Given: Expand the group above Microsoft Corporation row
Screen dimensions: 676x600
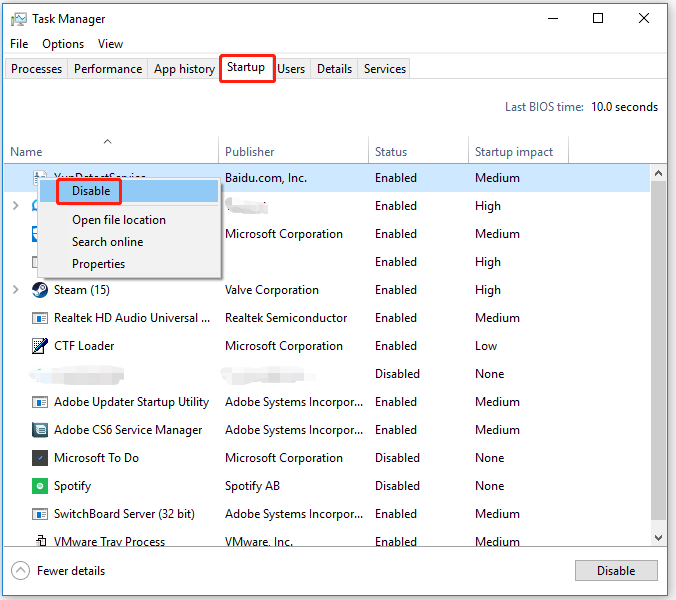Looking at the screenshot, I should (16, 206).
